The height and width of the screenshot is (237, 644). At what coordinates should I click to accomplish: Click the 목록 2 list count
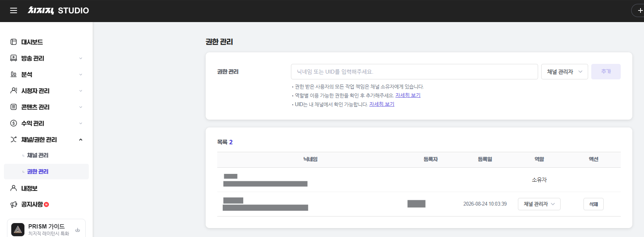tap(225, 142)
